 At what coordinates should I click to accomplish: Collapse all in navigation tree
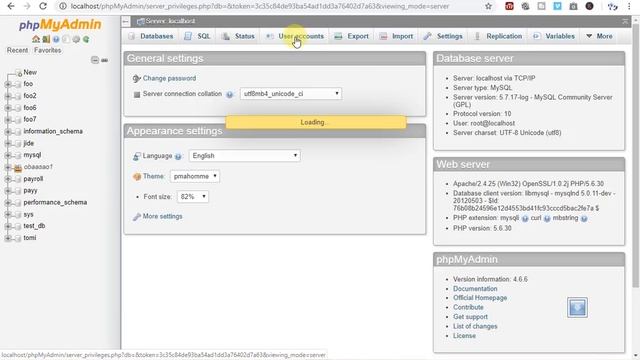[95, 60]
